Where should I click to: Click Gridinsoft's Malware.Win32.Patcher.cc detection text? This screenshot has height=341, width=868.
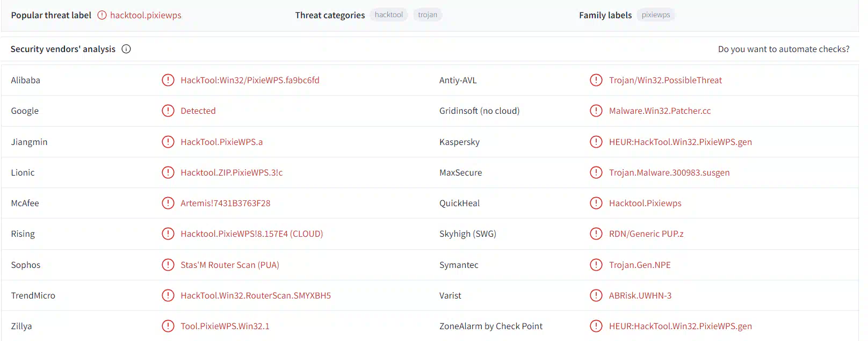coord(660,111)
